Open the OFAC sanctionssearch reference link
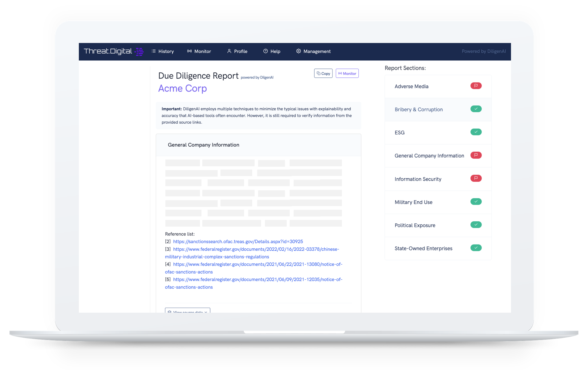Image resolution: width=588 pixels, height=370 pixels. (x=238, y=242)
